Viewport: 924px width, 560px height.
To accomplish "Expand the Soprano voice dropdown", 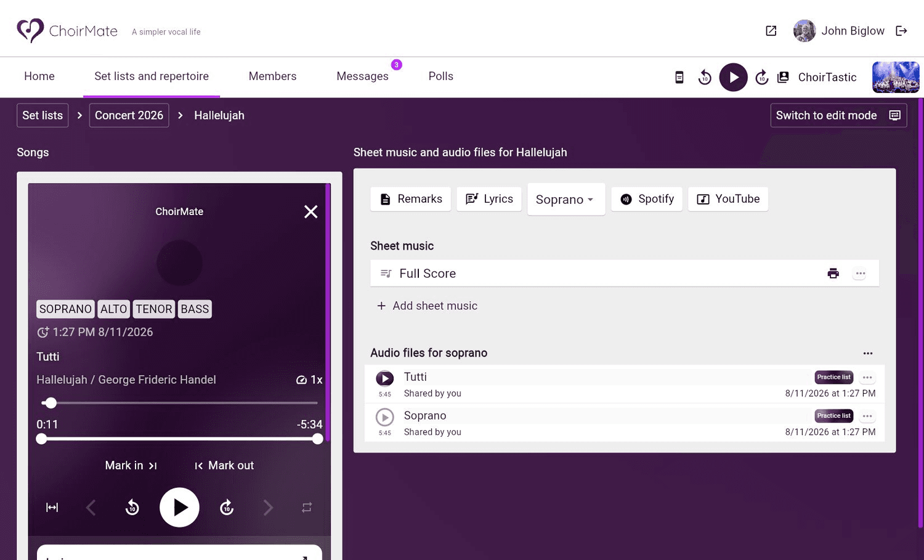I will 566,200.
